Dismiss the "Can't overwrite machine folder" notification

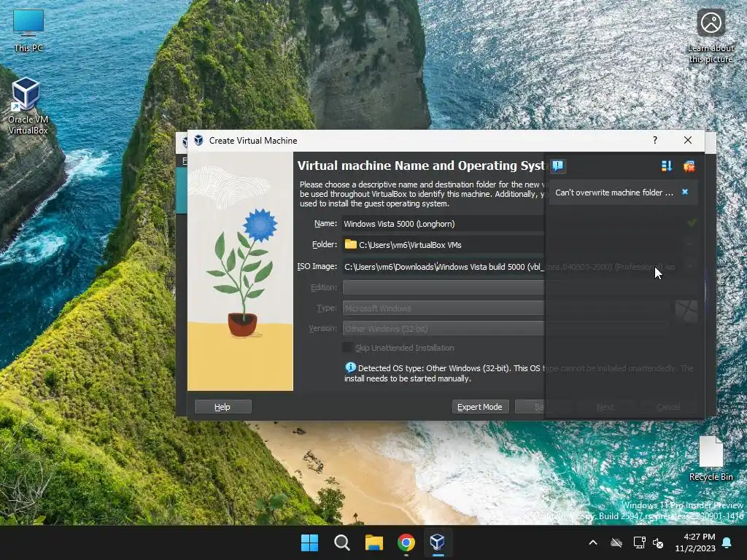[685, 192]
